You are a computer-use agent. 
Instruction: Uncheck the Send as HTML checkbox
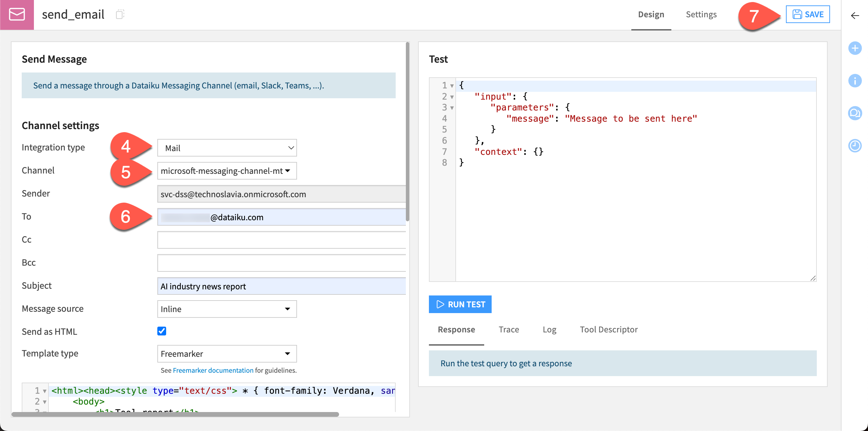(x=162, y=331)
